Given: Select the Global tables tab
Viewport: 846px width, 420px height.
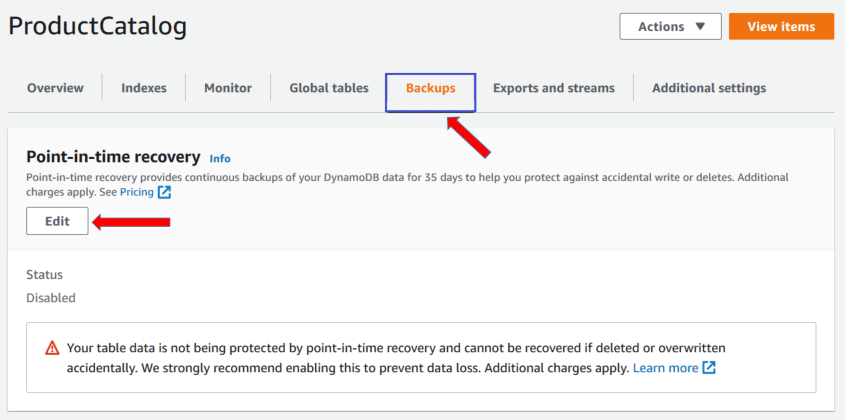Looking at the screenshot, I should [329, 88].
